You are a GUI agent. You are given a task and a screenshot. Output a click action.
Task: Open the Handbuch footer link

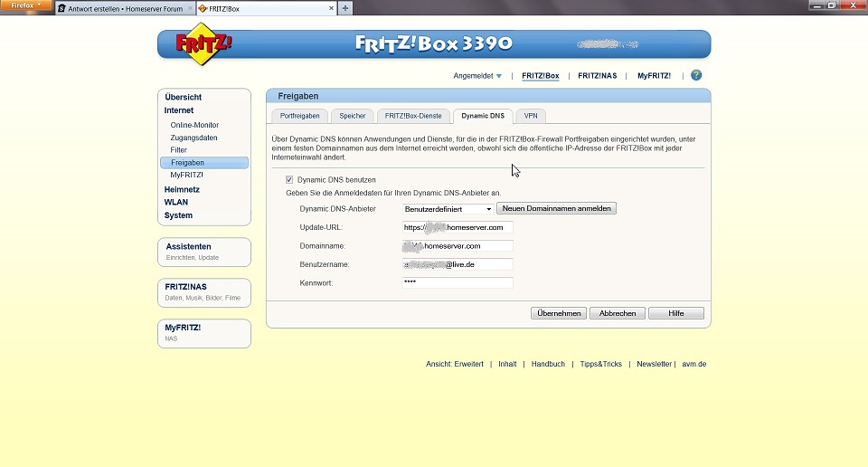click(548, 364)
